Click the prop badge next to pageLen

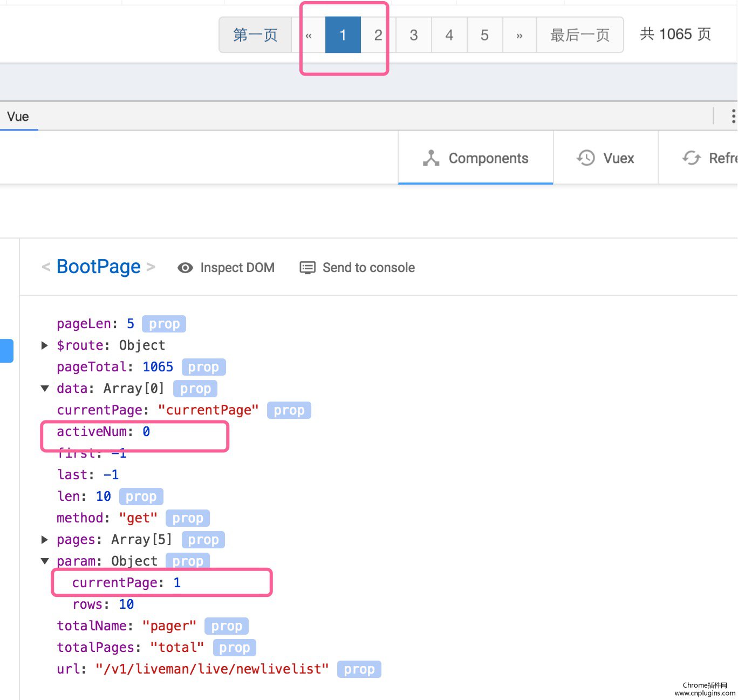click(x=164, y=324)
